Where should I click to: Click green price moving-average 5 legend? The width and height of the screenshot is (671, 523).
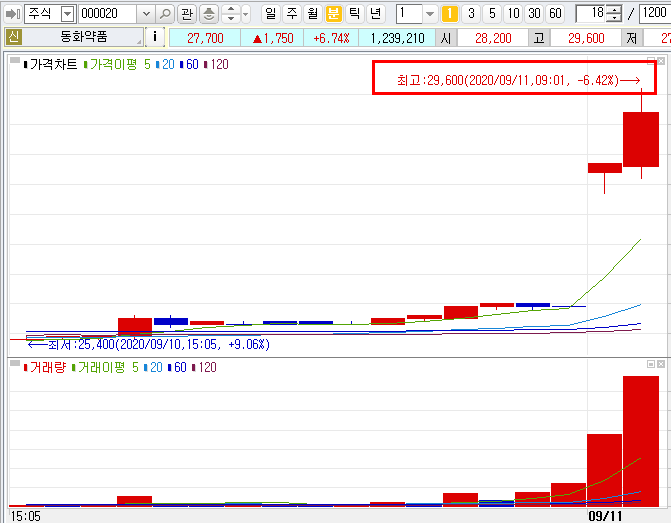(117, 65)
